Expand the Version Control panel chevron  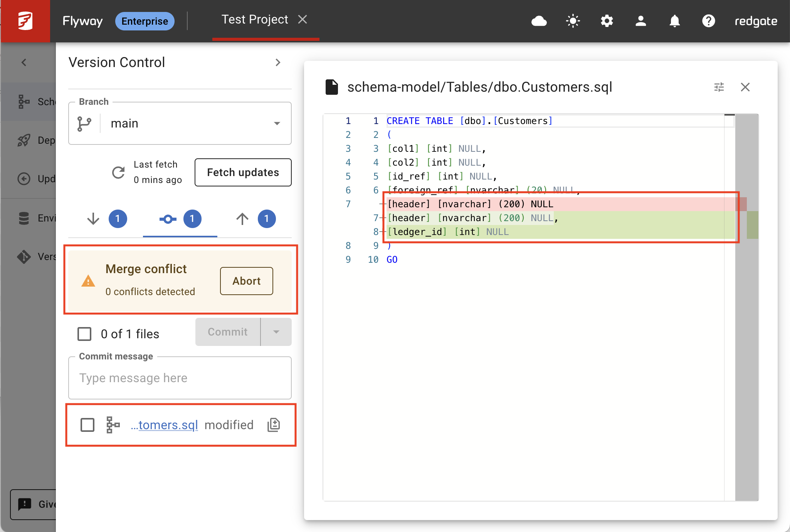[x=278, y=62]
